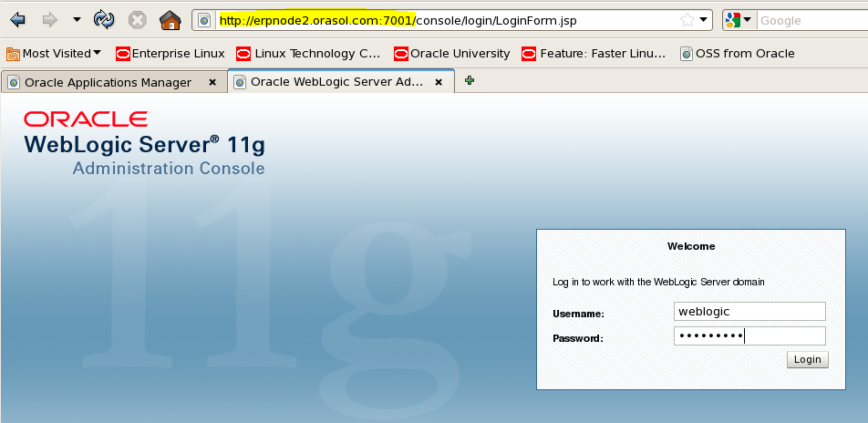
Task: Go to the browser home page
Action: pos(170,20)
